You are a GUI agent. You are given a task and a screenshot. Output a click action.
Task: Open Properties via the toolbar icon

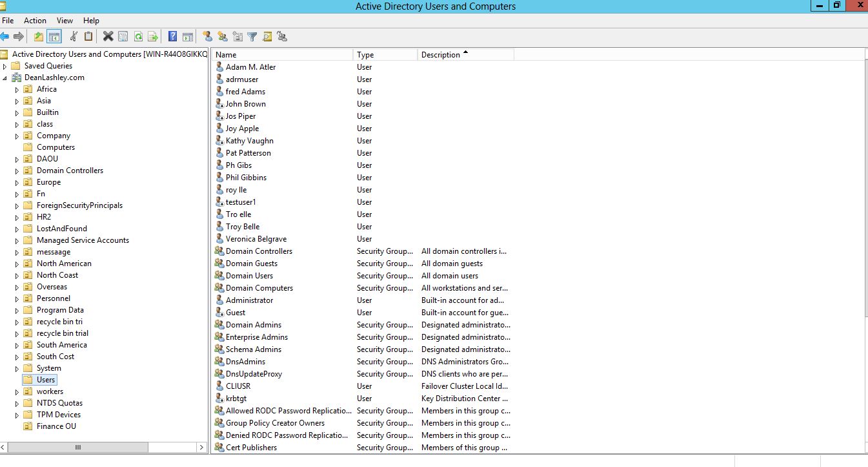click(x=123, y=37)
